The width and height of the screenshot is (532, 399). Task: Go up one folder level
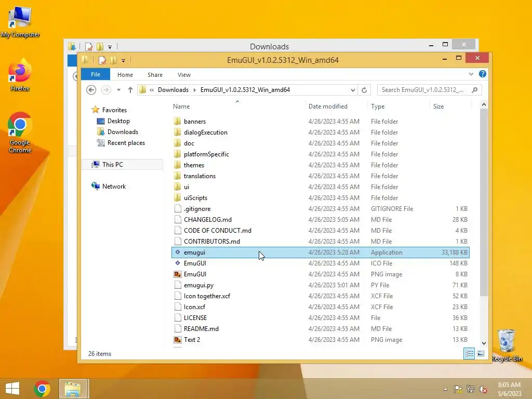pos(130,90)
